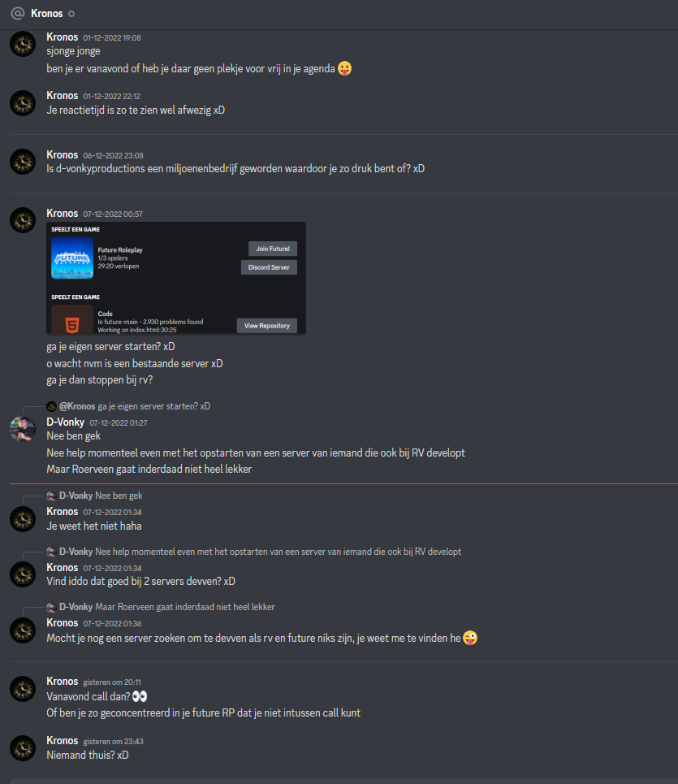Image resolution: width=678 pixels, height=784 pixels.
Task: Click the tongue-out emoji in agenda message
Action: [345, 68]
